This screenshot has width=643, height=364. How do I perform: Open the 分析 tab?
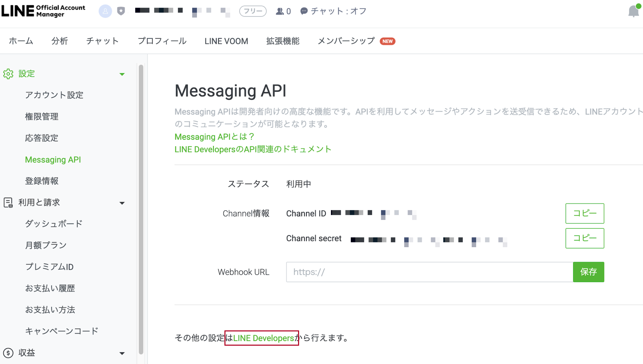(x=60, y=41)
